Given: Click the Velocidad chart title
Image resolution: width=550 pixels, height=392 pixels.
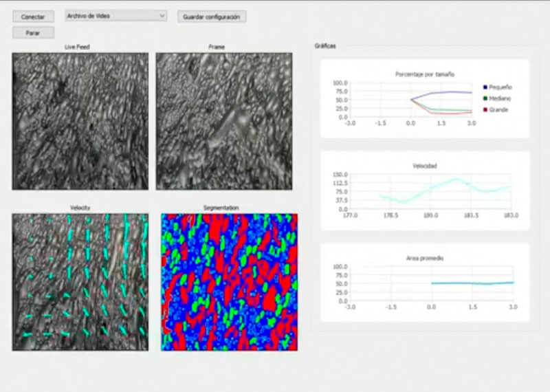Looking at the screenshot, I should click(425, 166).
